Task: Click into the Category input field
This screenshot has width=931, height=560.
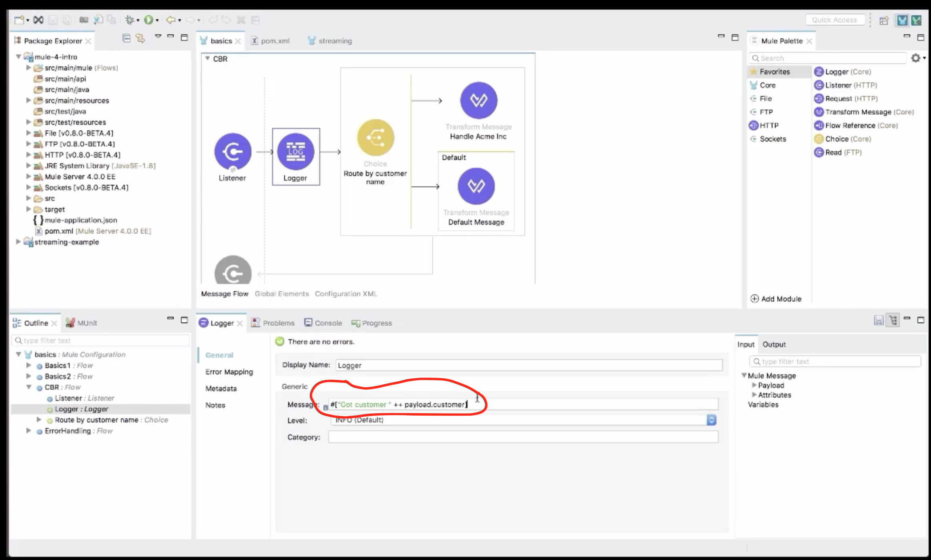Action: tap(523, 437)
